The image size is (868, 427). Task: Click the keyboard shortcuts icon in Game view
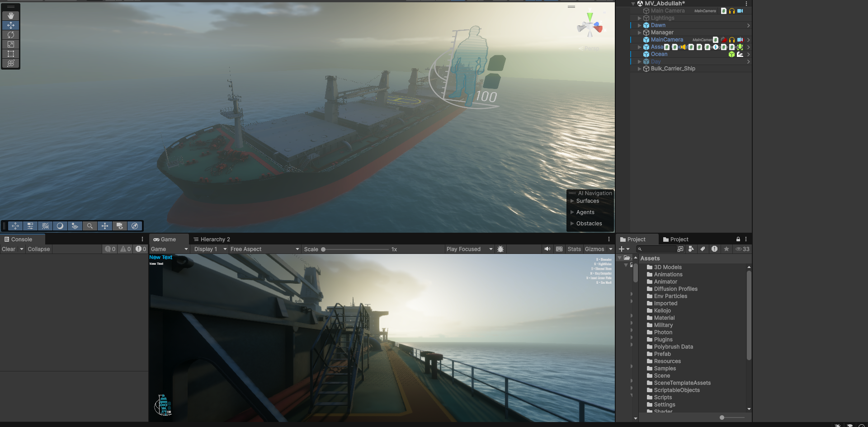pos(559,249)
